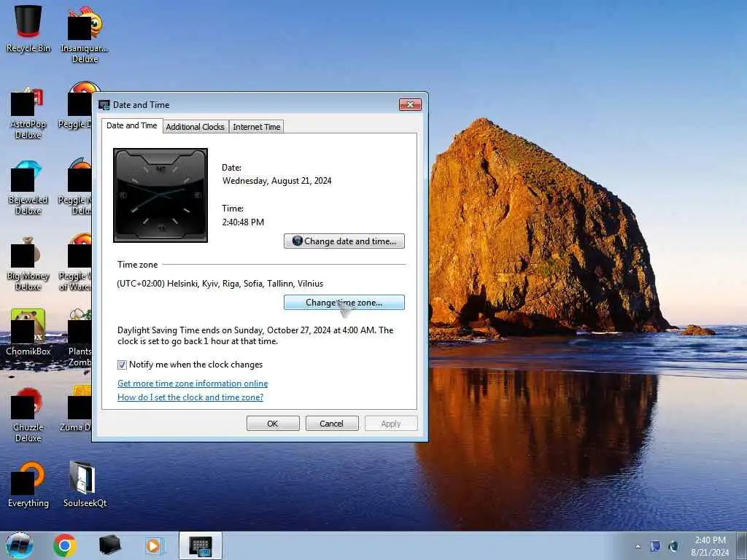Click the Action Center flag tray icon
This screenshot has width=747, height=560.
pyautogui.click(x=655, y=546)
